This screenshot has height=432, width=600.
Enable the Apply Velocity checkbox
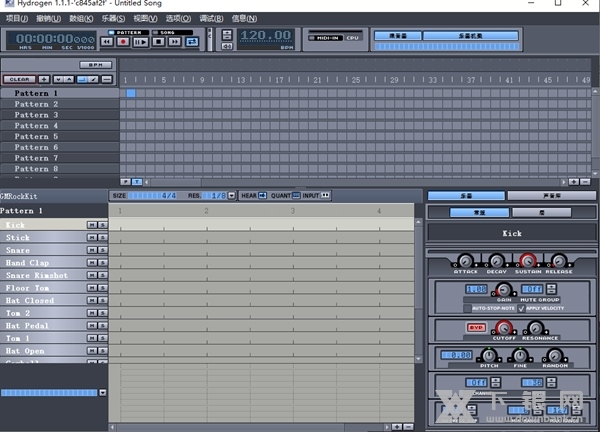point(520,308)
